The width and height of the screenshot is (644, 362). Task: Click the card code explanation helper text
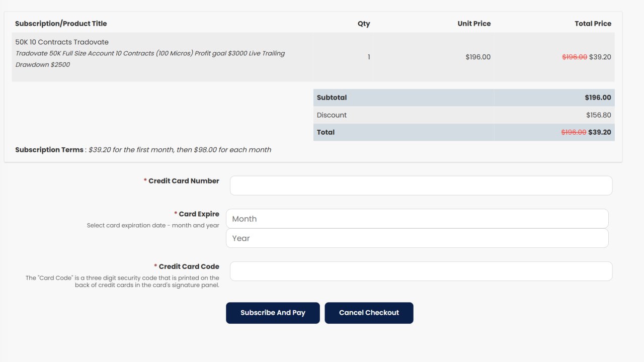(122, 281)
